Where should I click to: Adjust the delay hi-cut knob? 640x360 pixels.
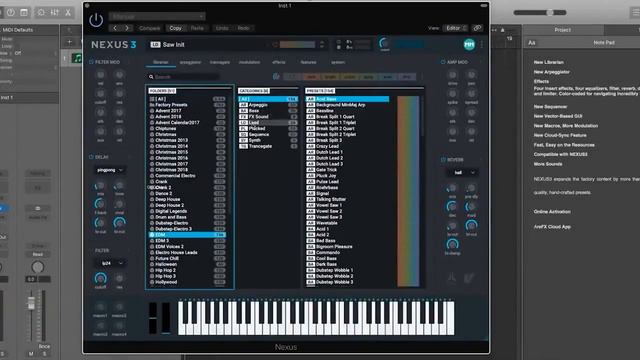pos(119,222)
